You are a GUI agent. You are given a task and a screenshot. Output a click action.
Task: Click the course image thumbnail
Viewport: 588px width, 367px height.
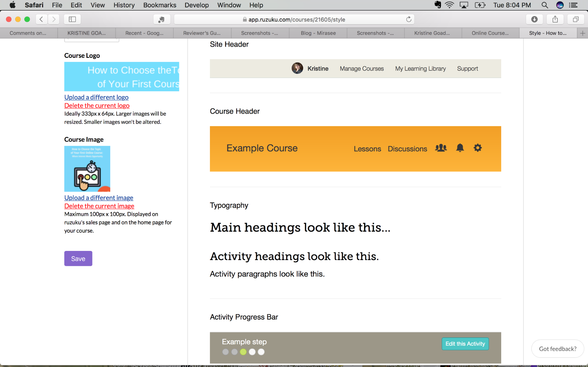pyautogui.click(x=87, y=169)
